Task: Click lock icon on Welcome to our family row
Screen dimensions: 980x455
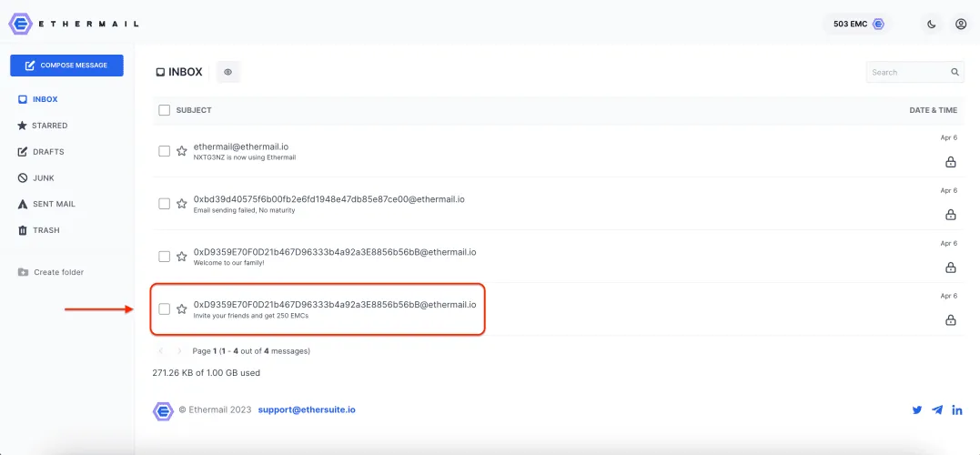Action: coord(950,268)
